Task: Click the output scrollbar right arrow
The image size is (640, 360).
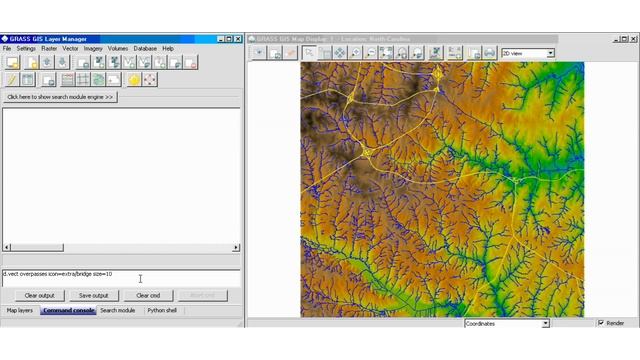Action: (236, 247)
